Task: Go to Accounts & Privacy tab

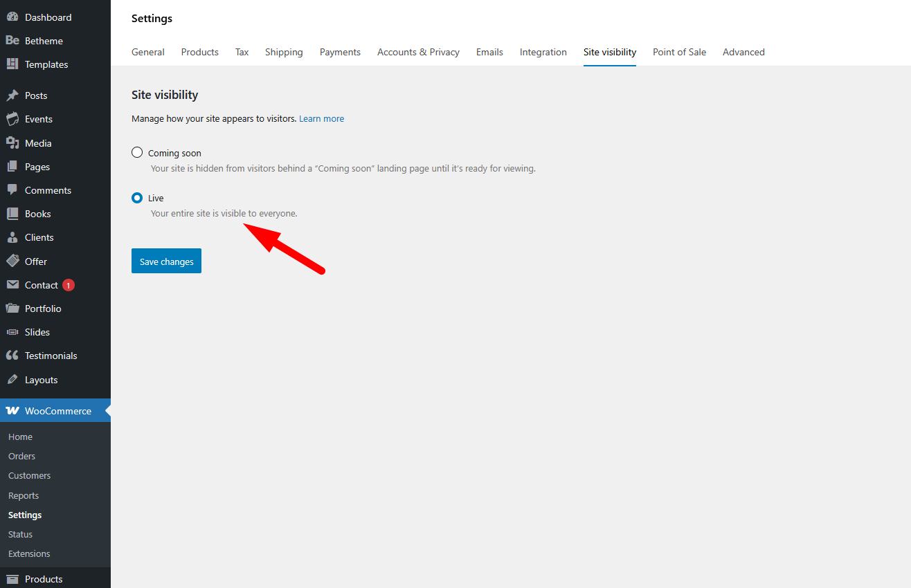Action: pos(418,52)
